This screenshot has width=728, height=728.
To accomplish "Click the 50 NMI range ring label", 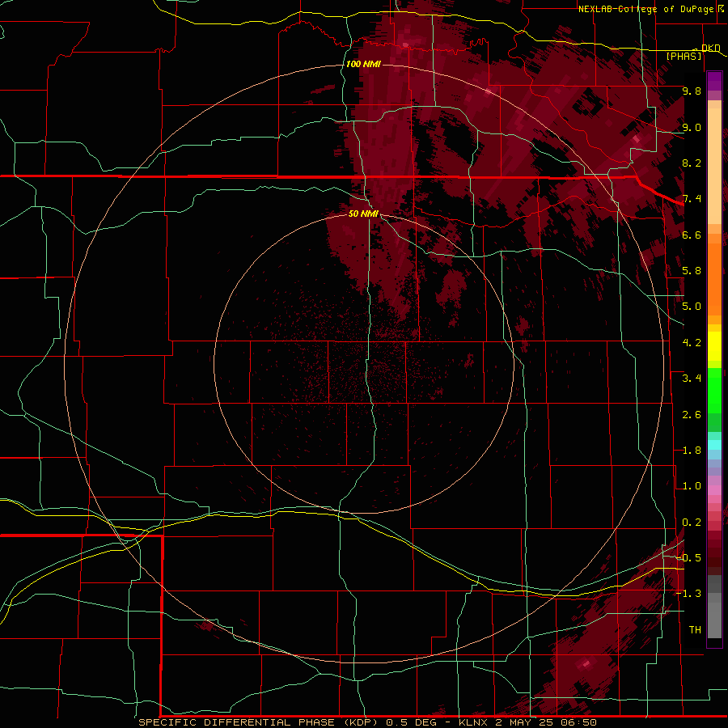I will pos(363,214).
